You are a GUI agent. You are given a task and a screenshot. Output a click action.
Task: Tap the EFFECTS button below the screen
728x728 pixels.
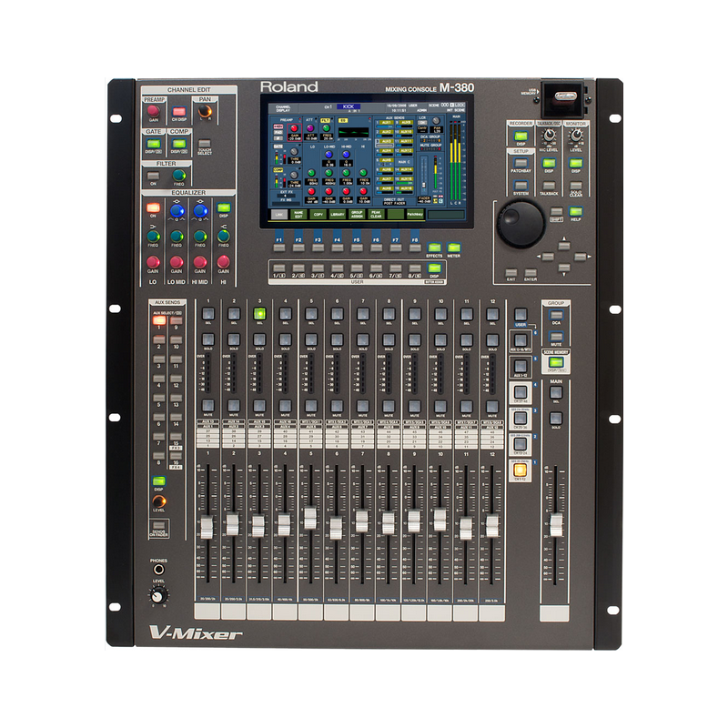(434, 248)
